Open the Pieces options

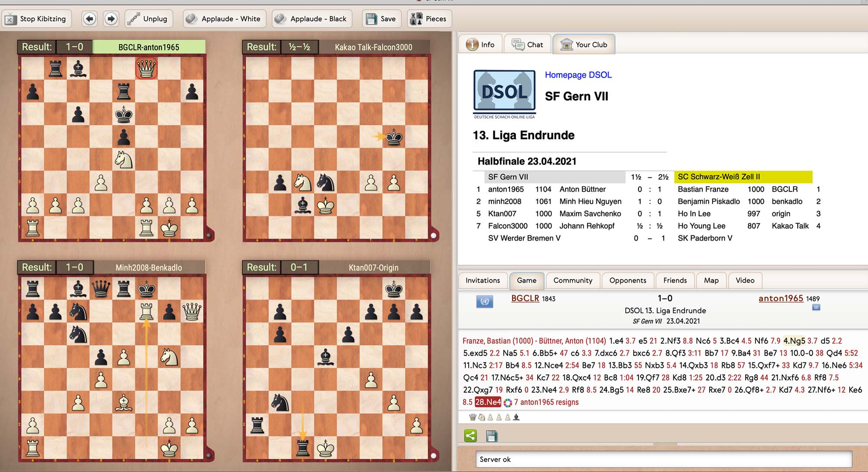[429, 19]
